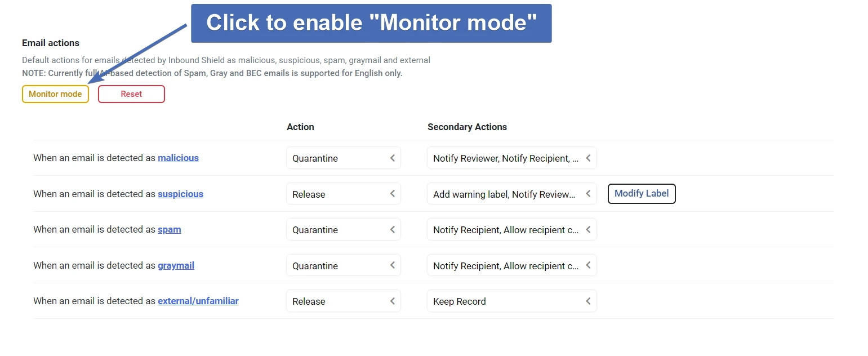Follow the suspicious link
The height and width of the screenshot is (356, 868).
tap(180, 194)
